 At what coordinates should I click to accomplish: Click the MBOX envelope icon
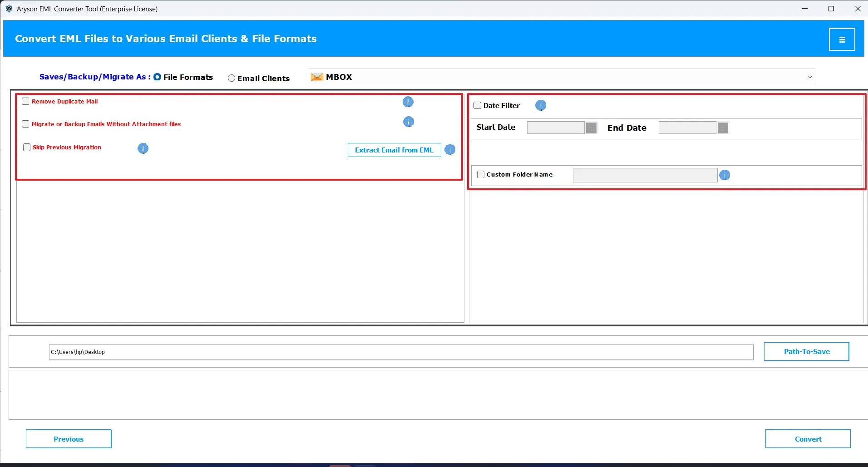[317, 77]
